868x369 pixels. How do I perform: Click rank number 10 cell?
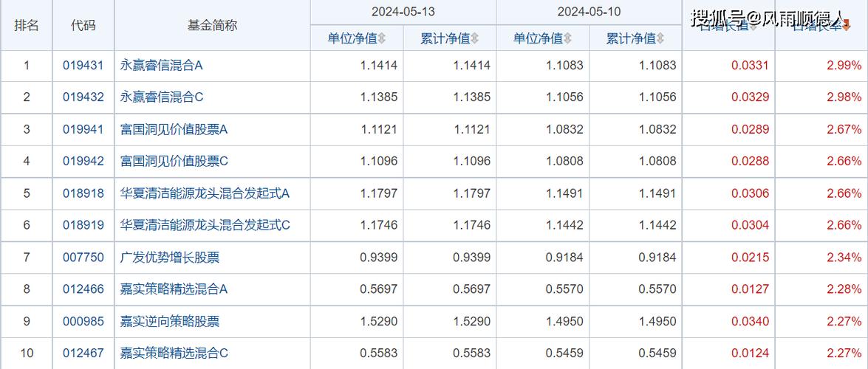click(27, 353)
